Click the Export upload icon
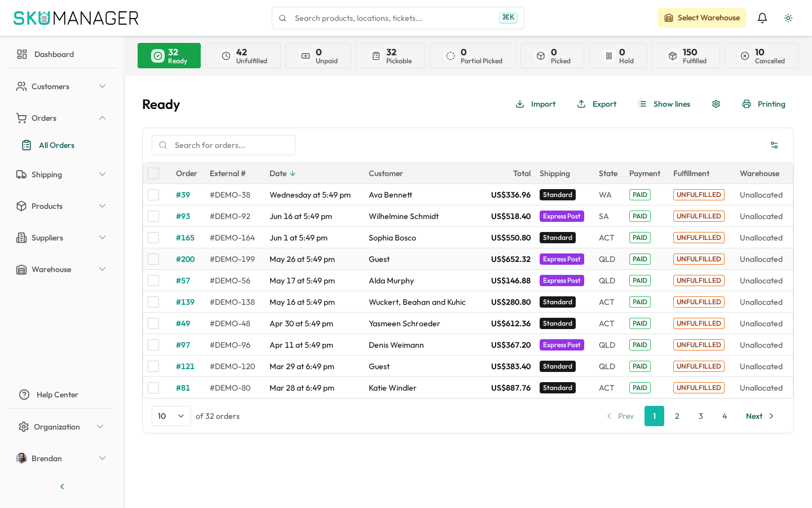Viewport: 812px width, 508px height. pos(581,104)
